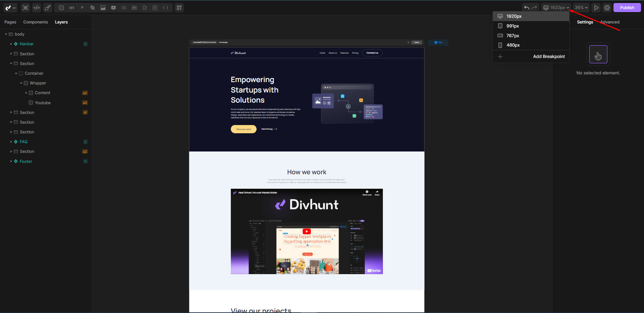Expand the Navbar layer
Screen dimensions: 644x313
11,44
